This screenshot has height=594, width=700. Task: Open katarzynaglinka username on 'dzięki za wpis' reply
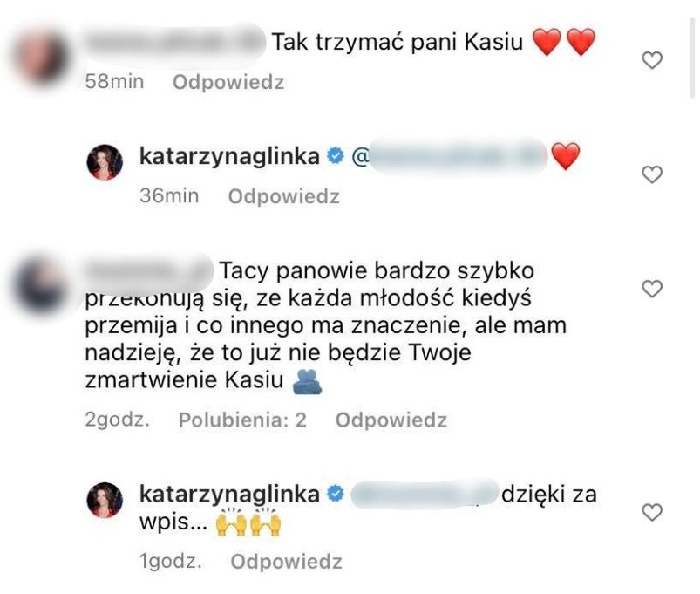(229, 494)
